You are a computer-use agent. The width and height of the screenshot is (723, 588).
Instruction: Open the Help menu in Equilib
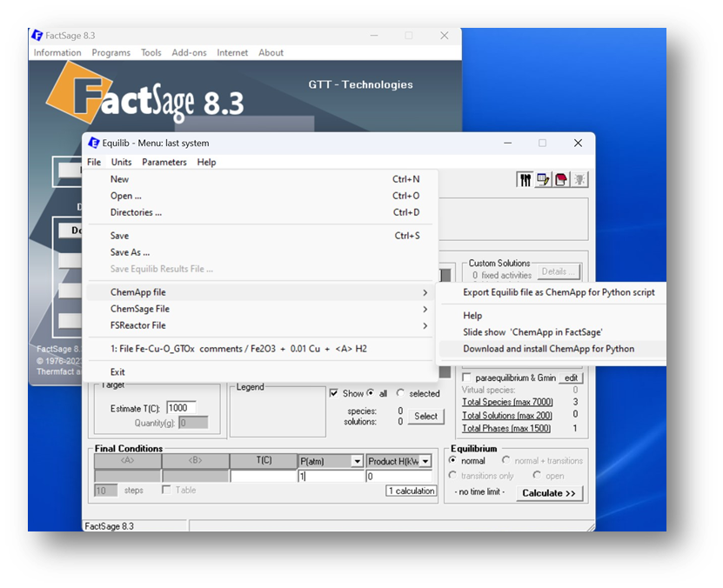(x=206, y=162)
